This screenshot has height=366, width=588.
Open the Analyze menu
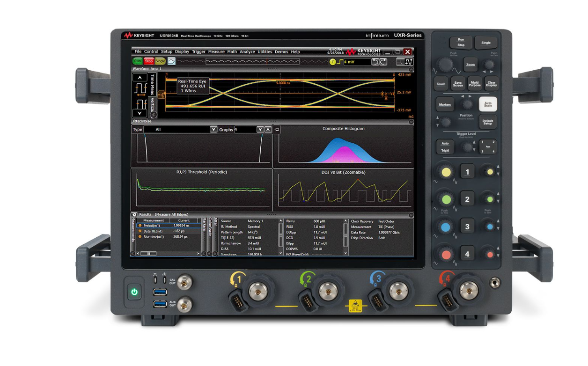click(247, 51)
